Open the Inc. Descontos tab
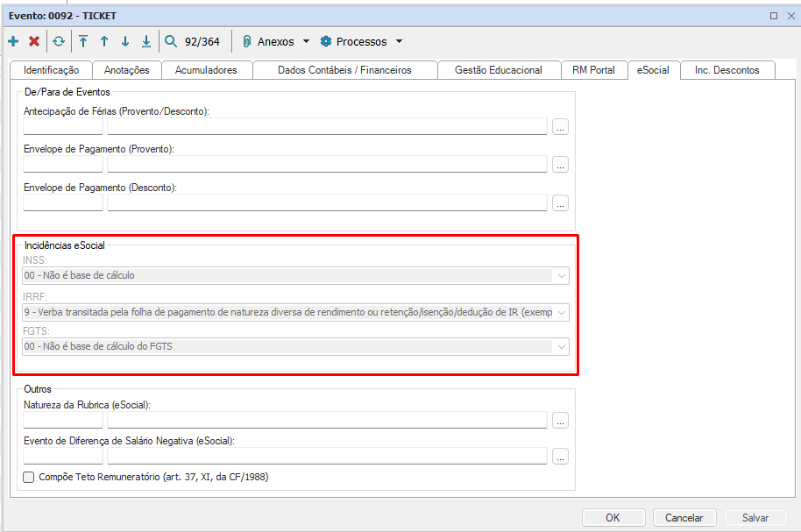 coord(727,70)
